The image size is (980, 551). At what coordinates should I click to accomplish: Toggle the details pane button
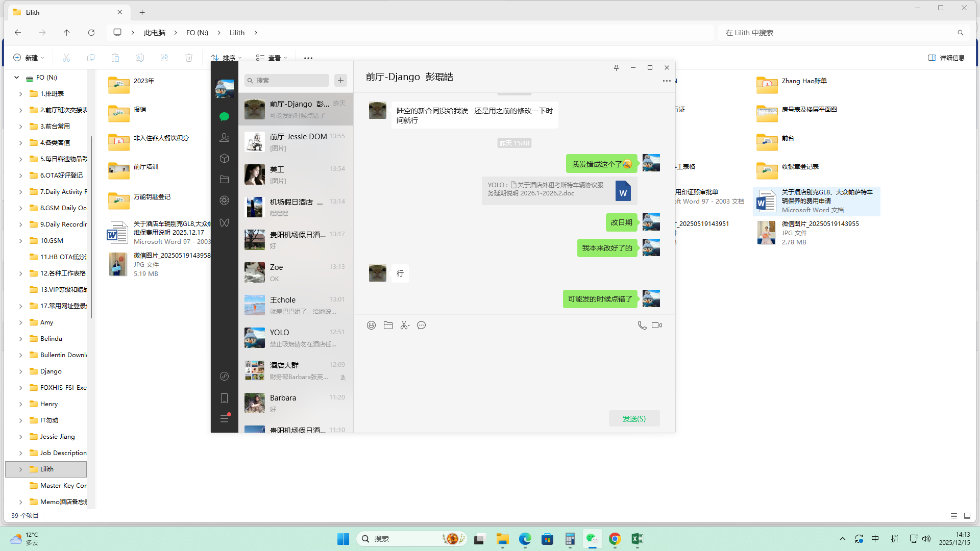(x=946, y=58)
